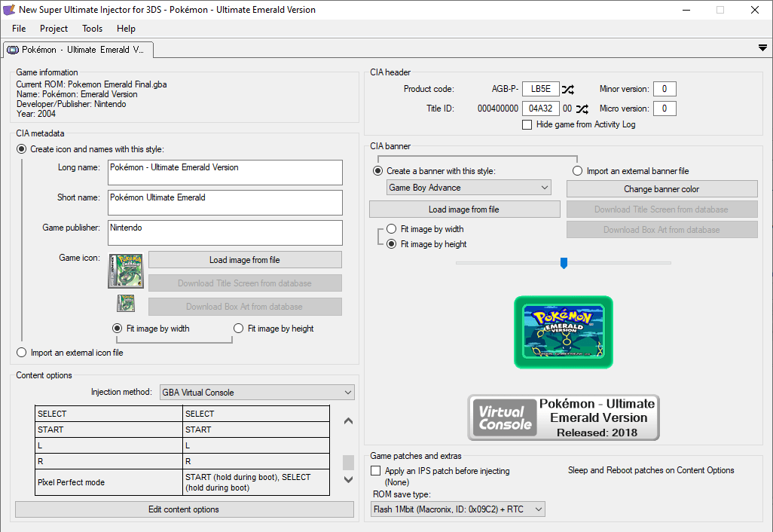
Task: Click the right 'START' mapping cell
Action: pos(256,430)
